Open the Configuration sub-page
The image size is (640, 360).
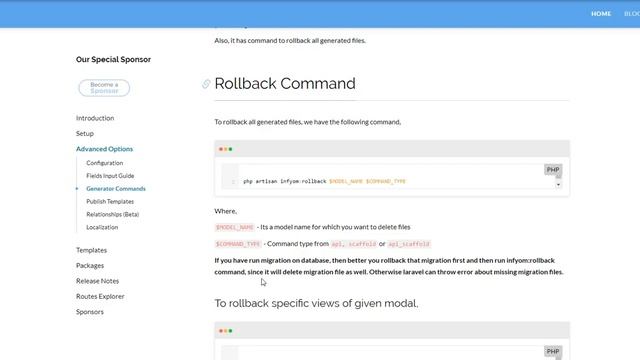click(104, 163)
